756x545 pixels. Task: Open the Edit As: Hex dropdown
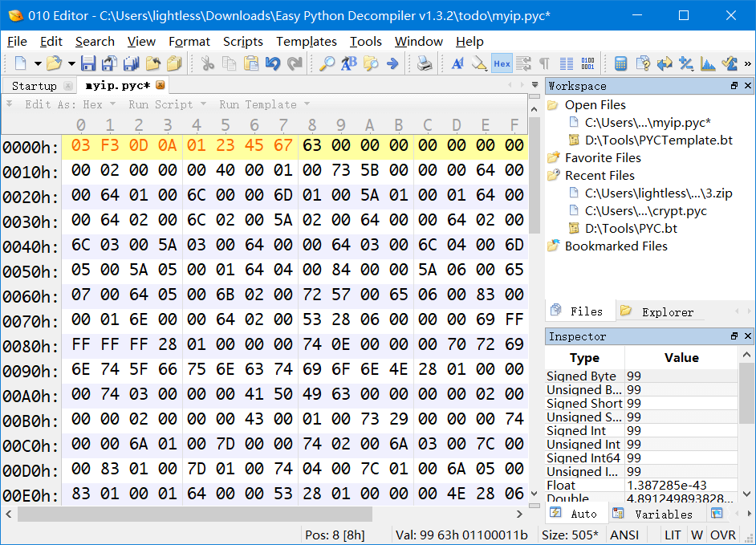click(71, 104)
